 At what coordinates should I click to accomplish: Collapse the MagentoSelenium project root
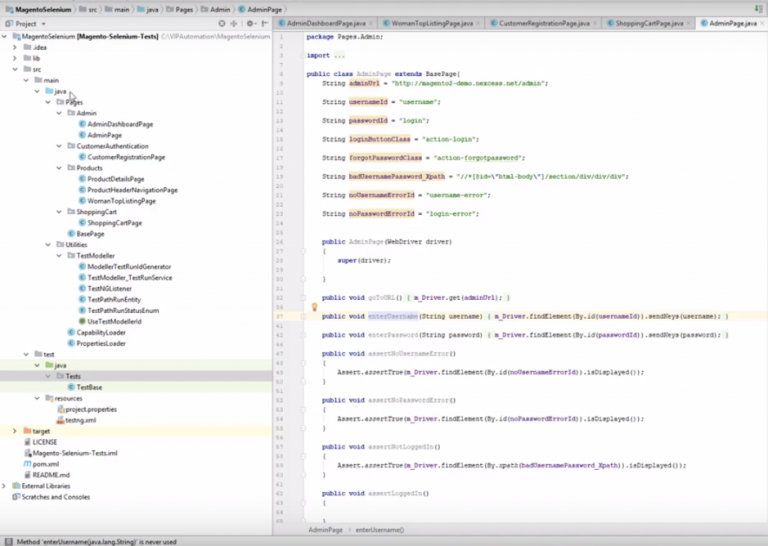[5, 36]
